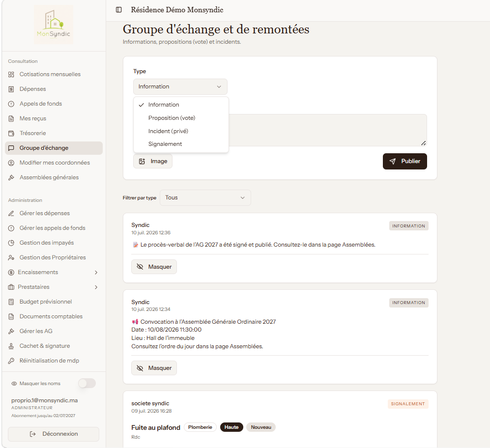This screenshot has height=448, width=490.
Task: Click the Trésorerie wallet icon
Action: (11, 134)
